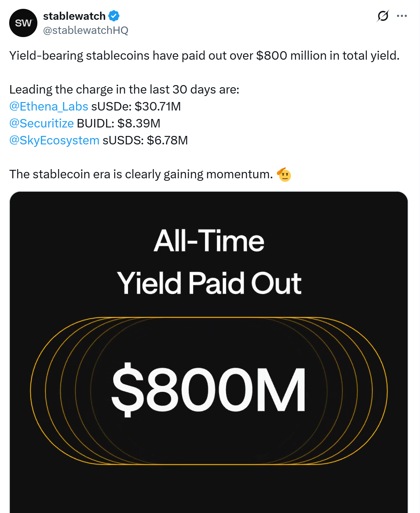The height and width of the screenshot is (513, 420).
Task: Click "Yield Paid Out" text in image
Action: coord(209,283)
